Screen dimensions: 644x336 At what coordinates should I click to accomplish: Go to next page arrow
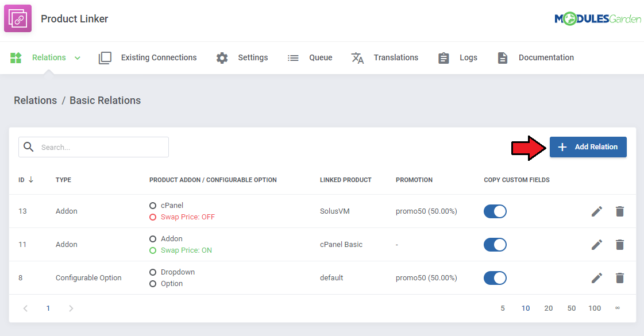(71, 308)
